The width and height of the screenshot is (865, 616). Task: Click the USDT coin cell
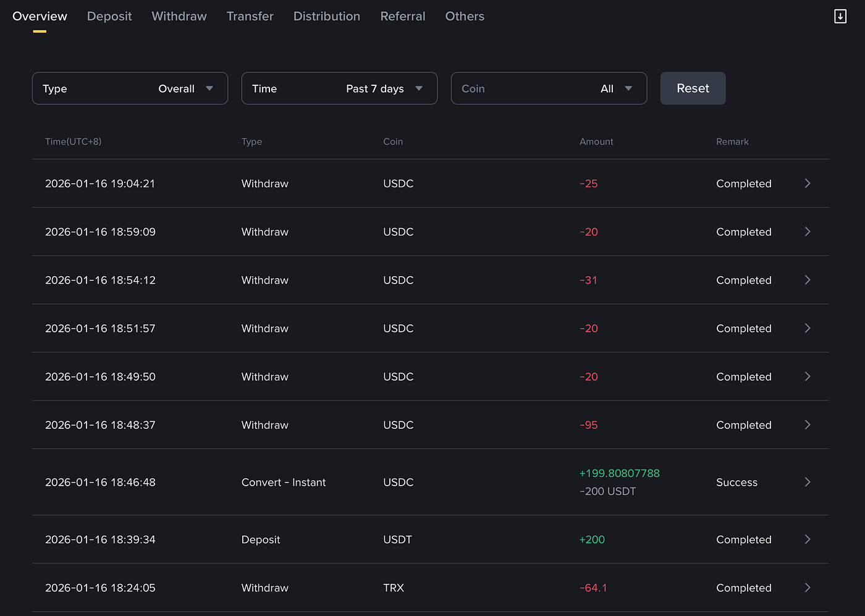coord(397,539)
